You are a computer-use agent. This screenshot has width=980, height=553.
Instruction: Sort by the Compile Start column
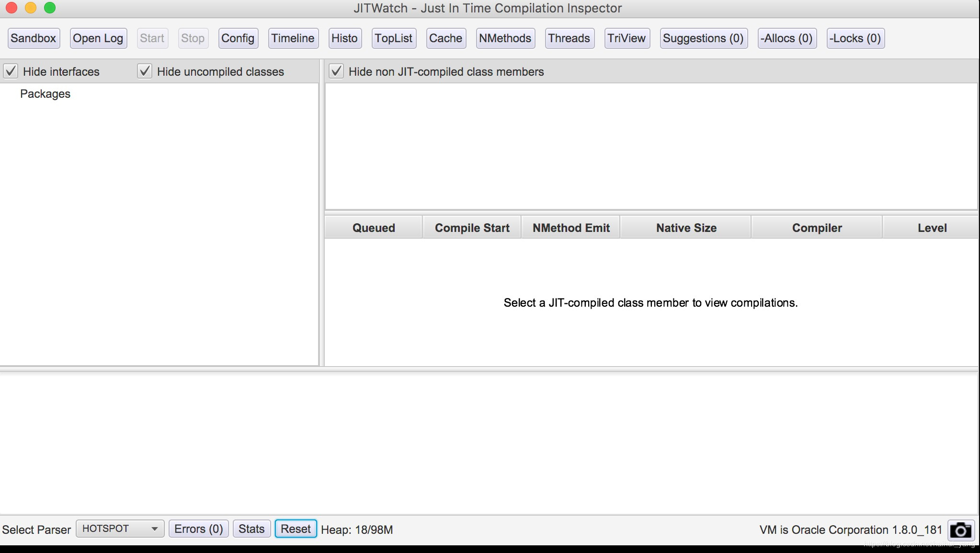tap(472, 228)
